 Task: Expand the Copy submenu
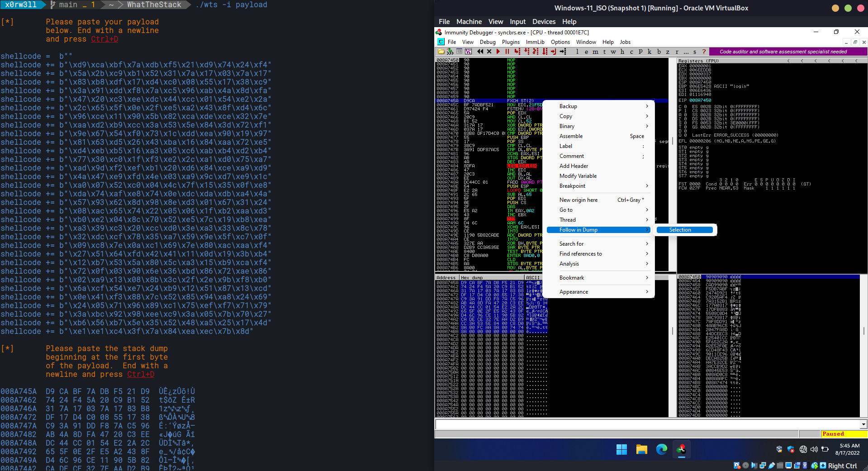coord(598,116)
